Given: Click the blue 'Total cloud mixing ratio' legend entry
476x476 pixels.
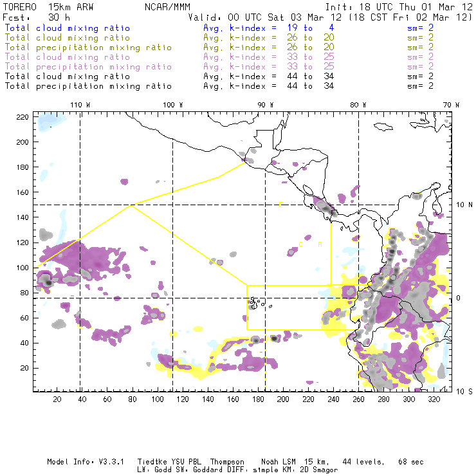Looking at the screenshot, I should (x=68, y=28).
